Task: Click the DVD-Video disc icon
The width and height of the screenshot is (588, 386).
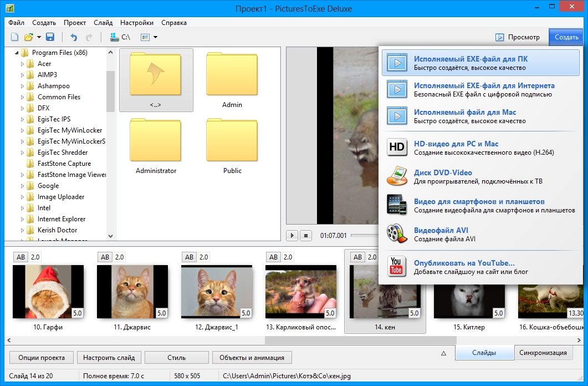Action: click(x=397, y=176)
